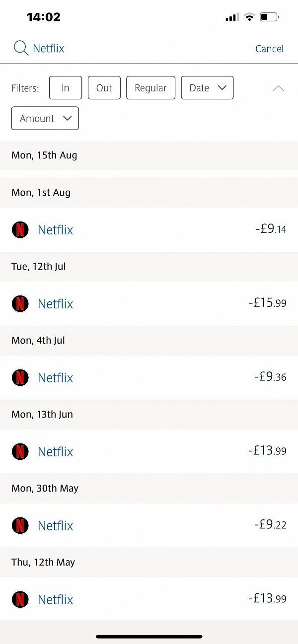
Task: Tap the Netflix logo beside the £15.99 transaction
Action: pyautogui.click(x=20, y=303)
